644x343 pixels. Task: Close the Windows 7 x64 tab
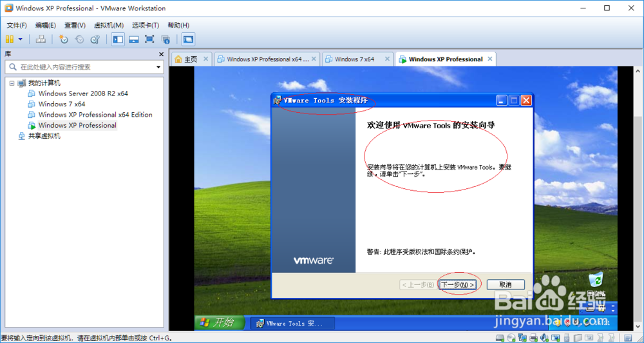tap(388, 59)
